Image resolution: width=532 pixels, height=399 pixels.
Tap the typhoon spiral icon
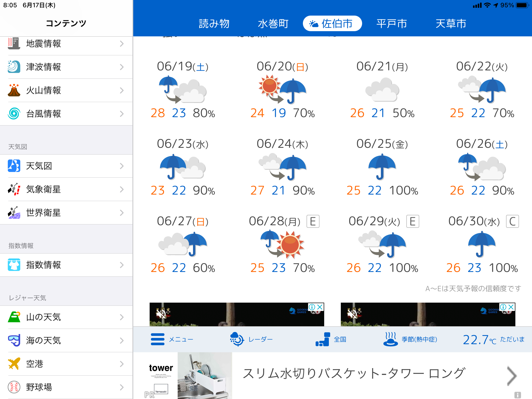coord(14,114)
